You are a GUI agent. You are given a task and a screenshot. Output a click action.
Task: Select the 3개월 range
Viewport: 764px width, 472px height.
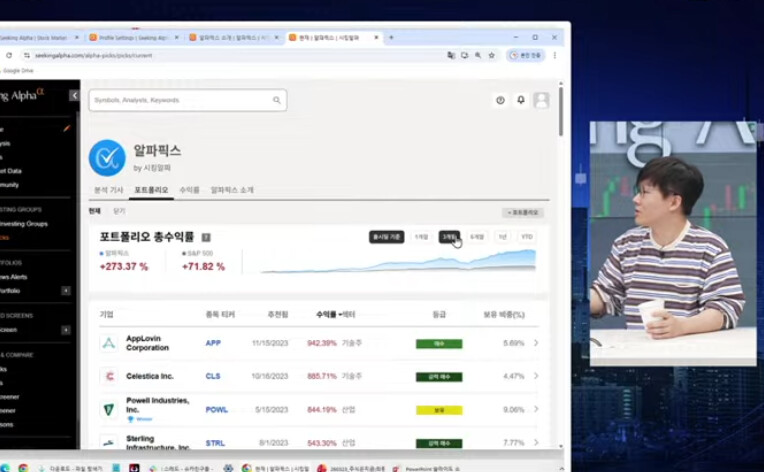449,237
